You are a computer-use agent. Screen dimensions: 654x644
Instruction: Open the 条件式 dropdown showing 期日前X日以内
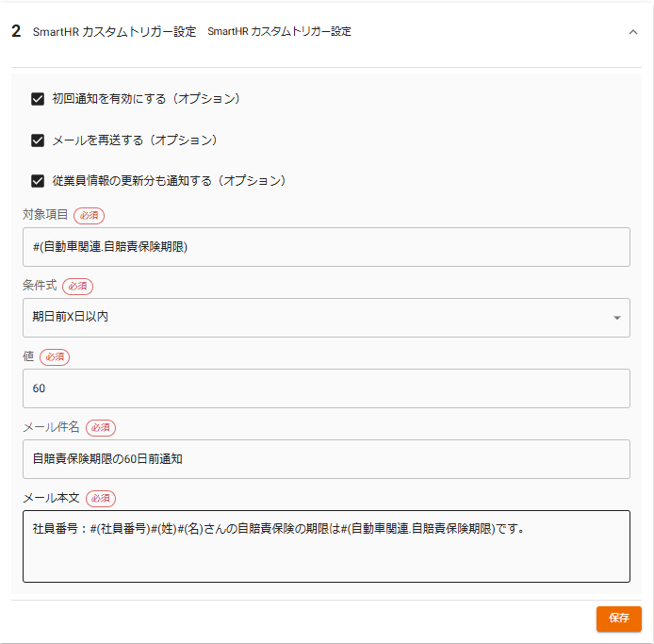(x=326, y=317)
